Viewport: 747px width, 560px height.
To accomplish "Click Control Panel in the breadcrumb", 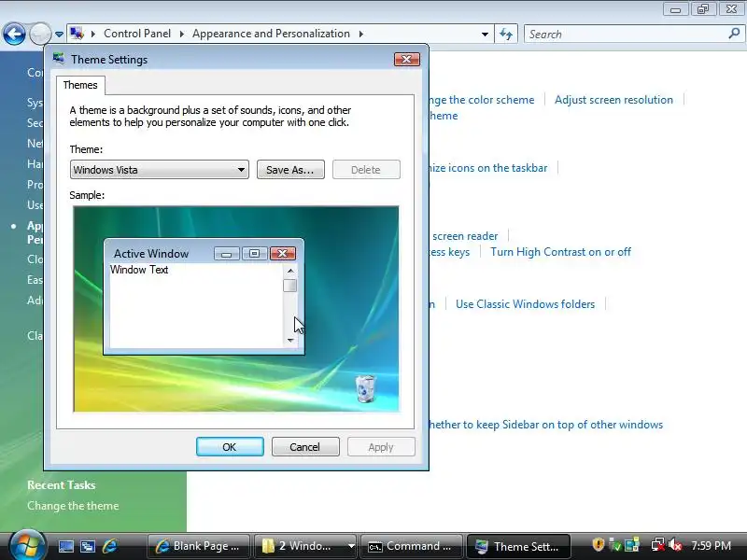I will pyautogui.click(x=137, y=34).
